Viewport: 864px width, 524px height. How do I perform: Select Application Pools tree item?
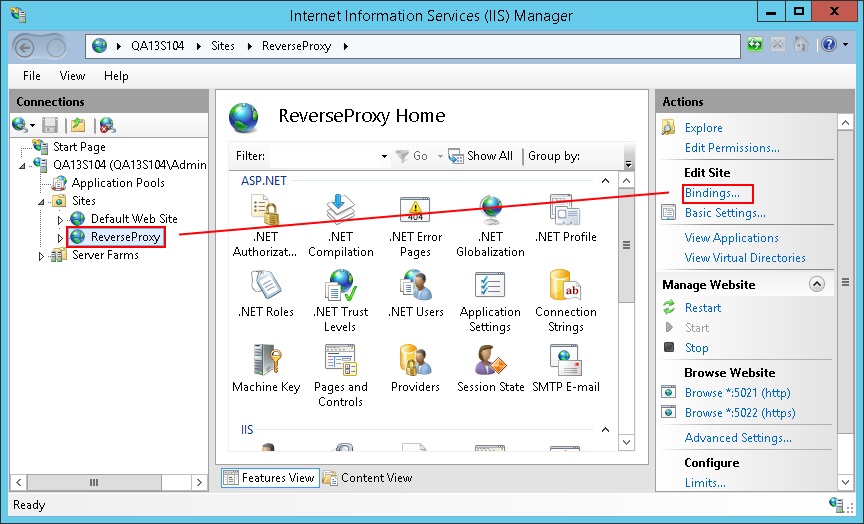pyautogui.click(x=118, y=183)
